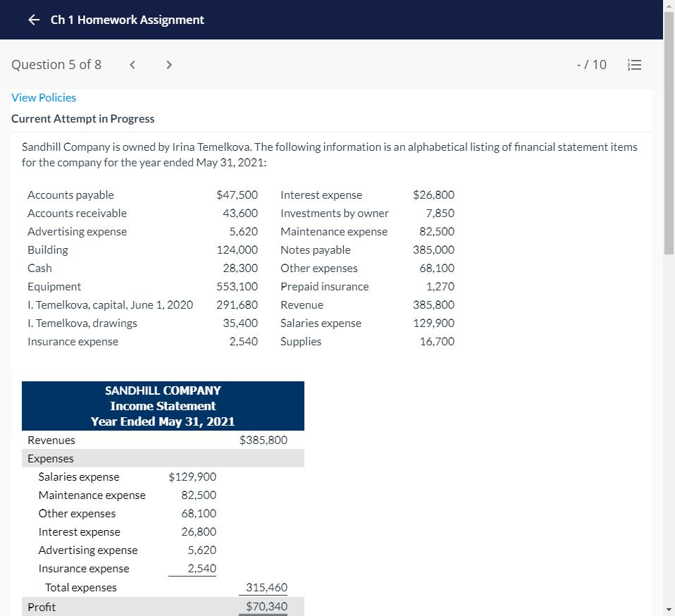The image size is (675, 616).
Task: Select Maintenance expense in the listing
Action: click(334, 232)
